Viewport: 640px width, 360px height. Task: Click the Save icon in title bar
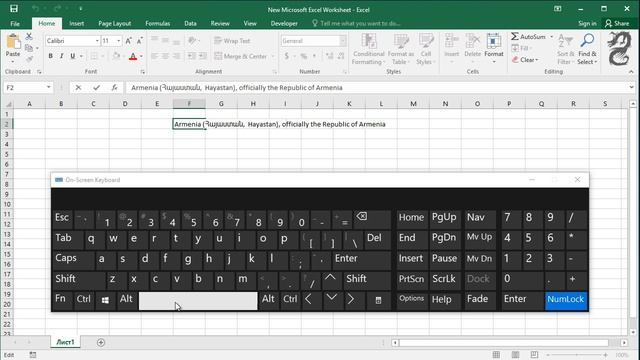(x=14, y=9)
